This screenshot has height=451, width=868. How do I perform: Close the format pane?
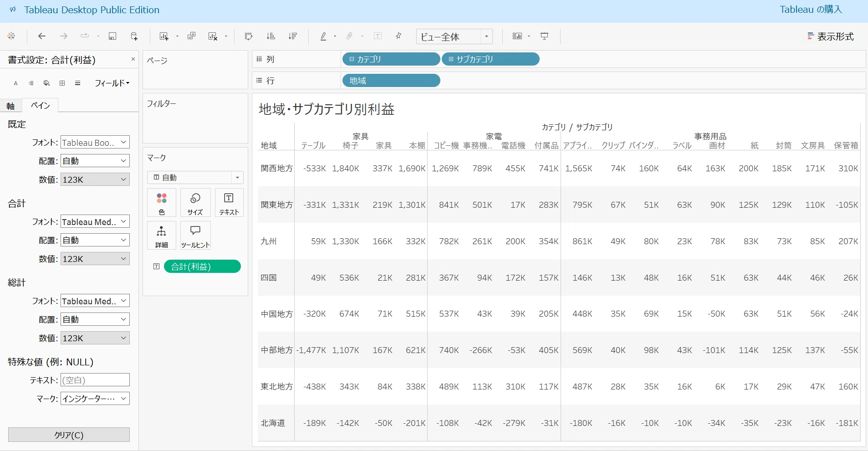coord(133,59)
